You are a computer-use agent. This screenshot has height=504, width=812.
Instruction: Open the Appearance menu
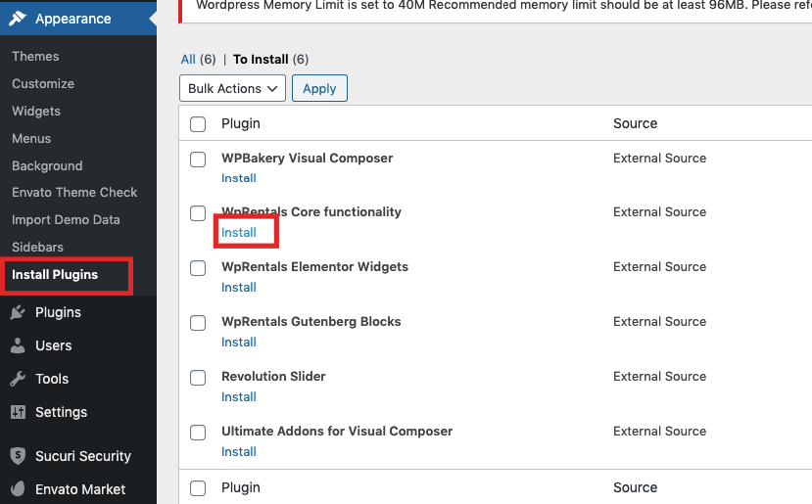coord(78,19)
